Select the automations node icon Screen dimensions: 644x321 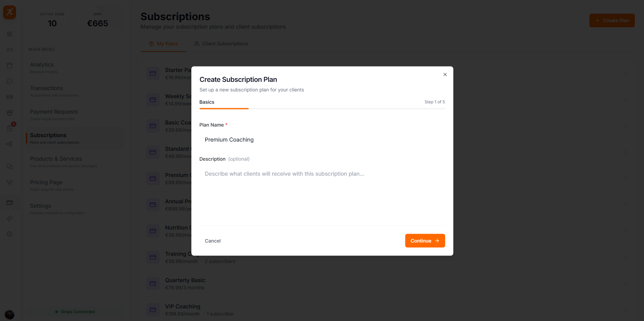[x=10, y=144]
